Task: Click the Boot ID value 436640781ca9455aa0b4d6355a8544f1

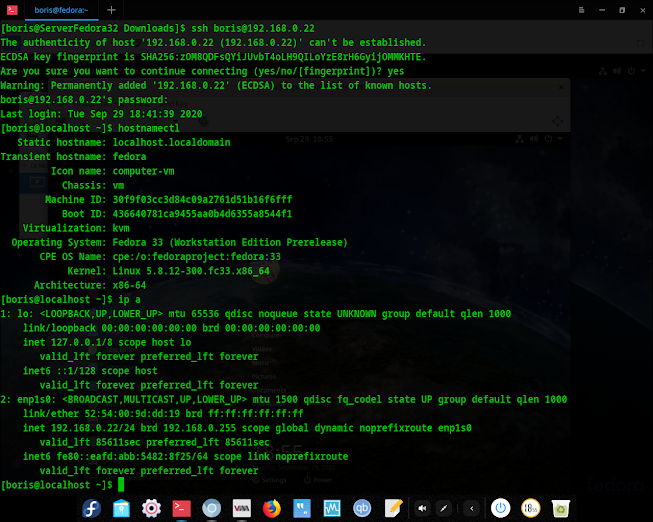Action: 202,214
